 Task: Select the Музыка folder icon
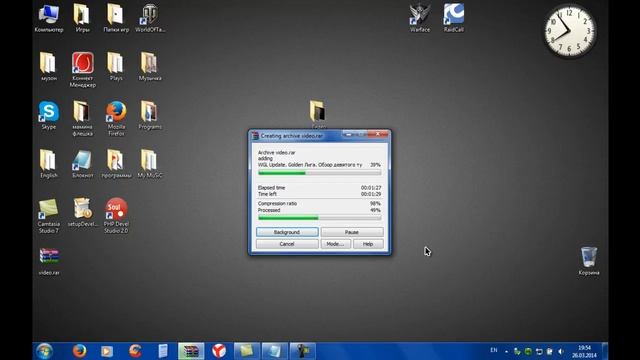pos(150,67)
